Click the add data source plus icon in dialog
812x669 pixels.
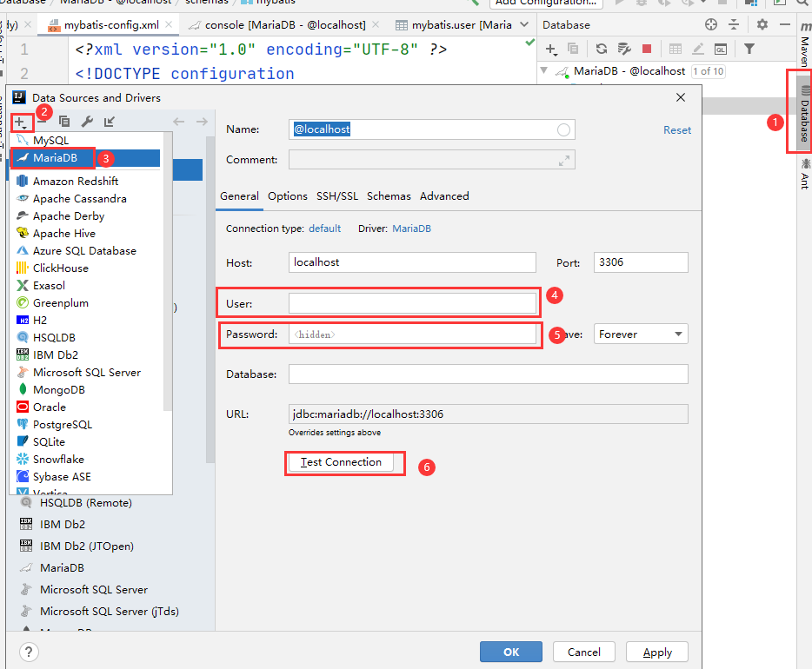[21, 123]
